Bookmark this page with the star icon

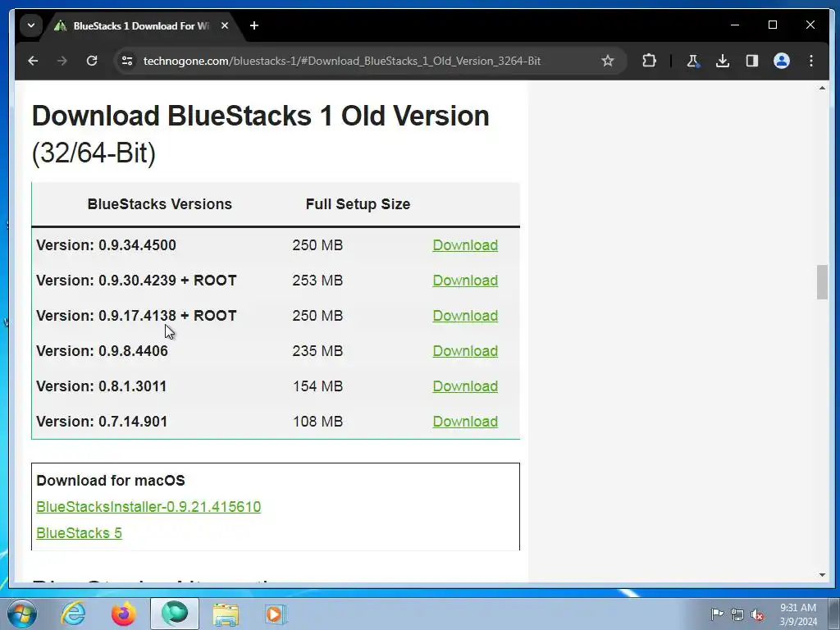point(608,61)
